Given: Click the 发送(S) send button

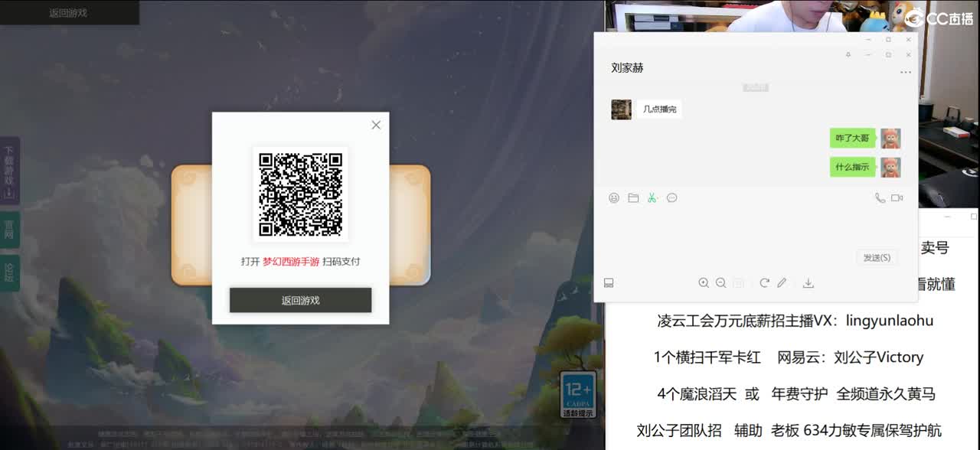Looking at the screenshot, I should coord(877,257).
